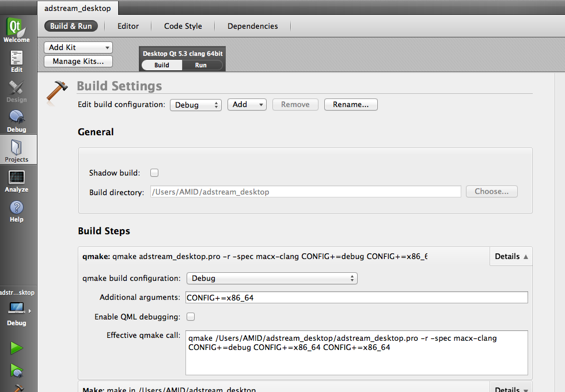Open the Help mode
Screen dimensions: 565x392
click(17, 211)
